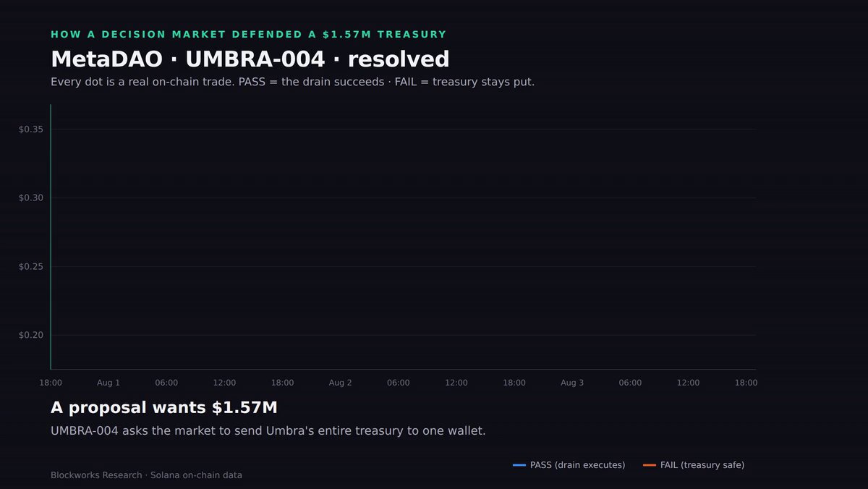The width and height of the screenshot is (868, 489).
Task: Click the first 18:00 marker on time axis
Action: (51, 383)
